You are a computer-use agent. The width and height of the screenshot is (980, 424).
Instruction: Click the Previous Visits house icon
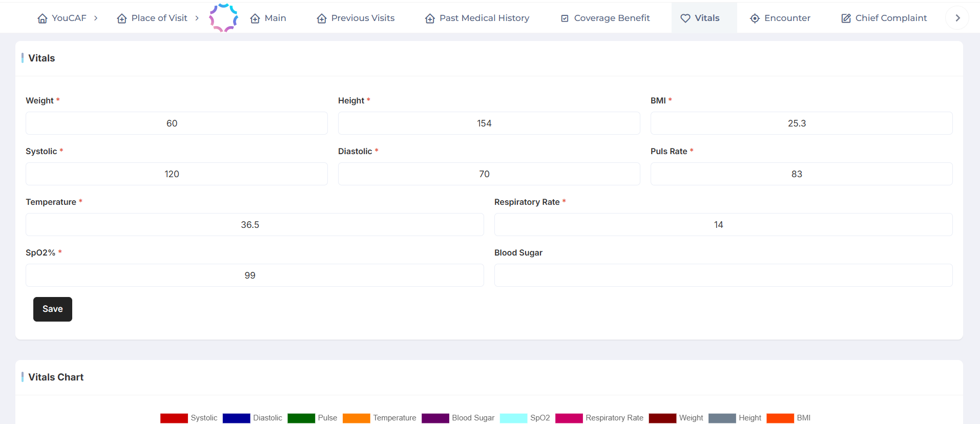click(x=322, y=18)
